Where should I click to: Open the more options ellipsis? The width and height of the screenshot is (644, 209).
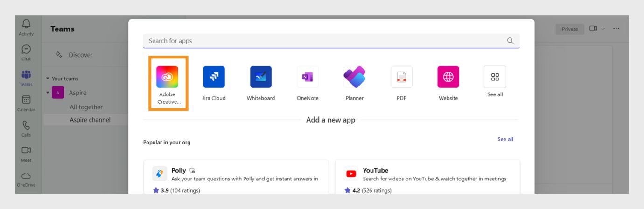pos(616,29)
